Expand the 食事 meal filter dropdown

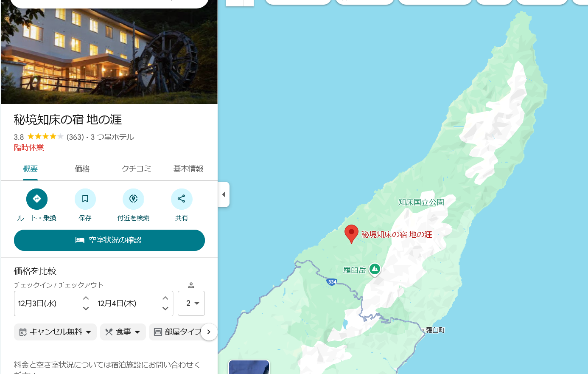coord(123,332)
